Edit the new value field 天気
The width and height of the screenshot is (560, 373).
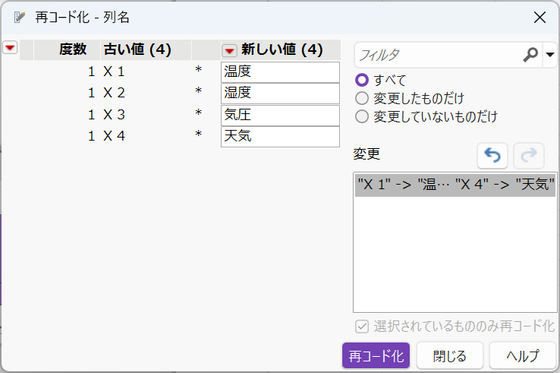pos(280,136)
